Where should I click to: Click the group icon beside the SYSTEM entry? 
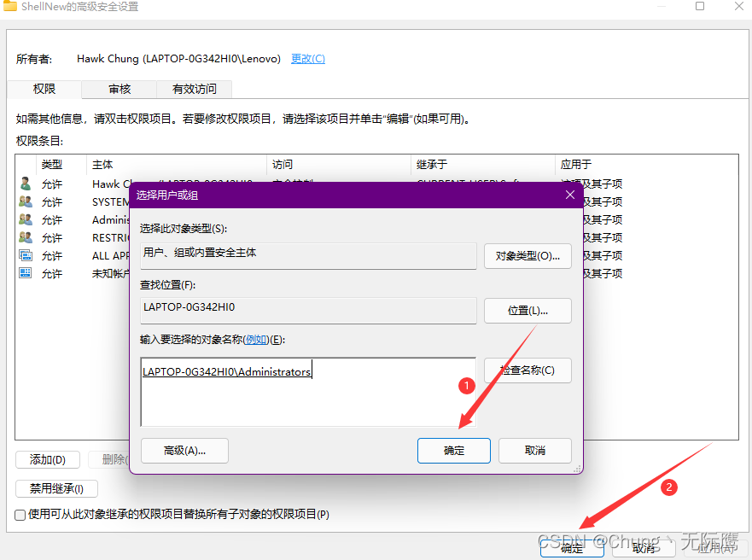coord(26,201)
